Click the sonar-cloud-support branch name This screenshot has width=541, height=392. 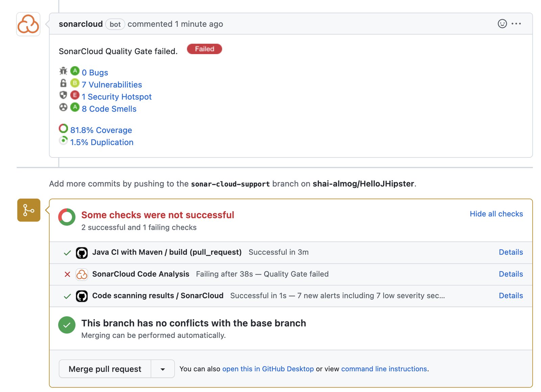click(230, 184)
